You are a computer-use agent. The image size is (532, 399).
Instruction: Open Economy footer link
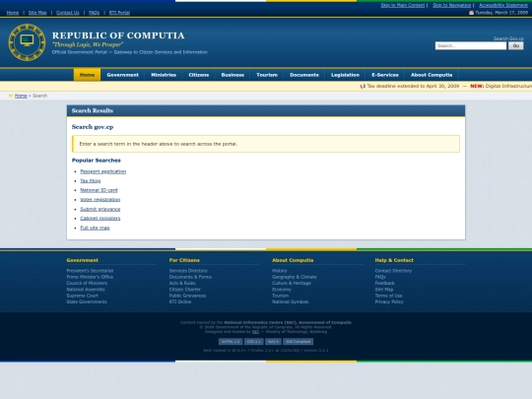[x=282, y=290]
